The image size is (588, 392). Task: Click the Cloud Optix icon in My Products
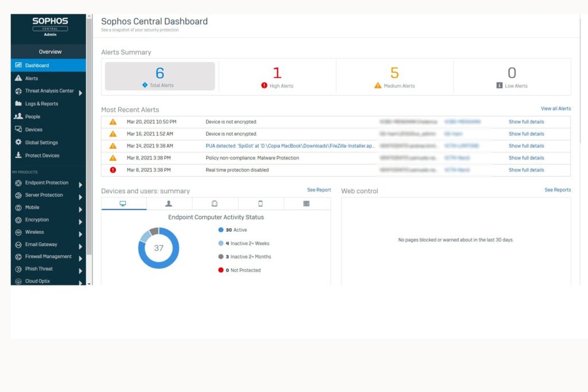18,281
